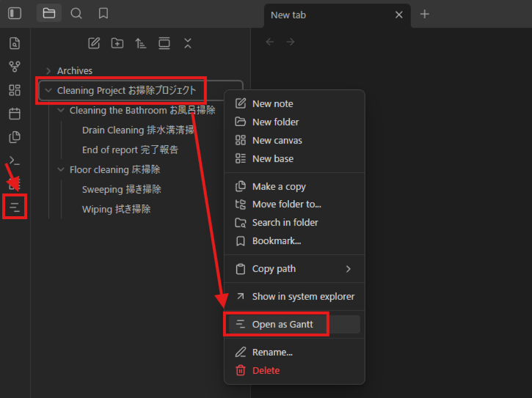Expand the Copy path submenu arrow

pos(348,269)
